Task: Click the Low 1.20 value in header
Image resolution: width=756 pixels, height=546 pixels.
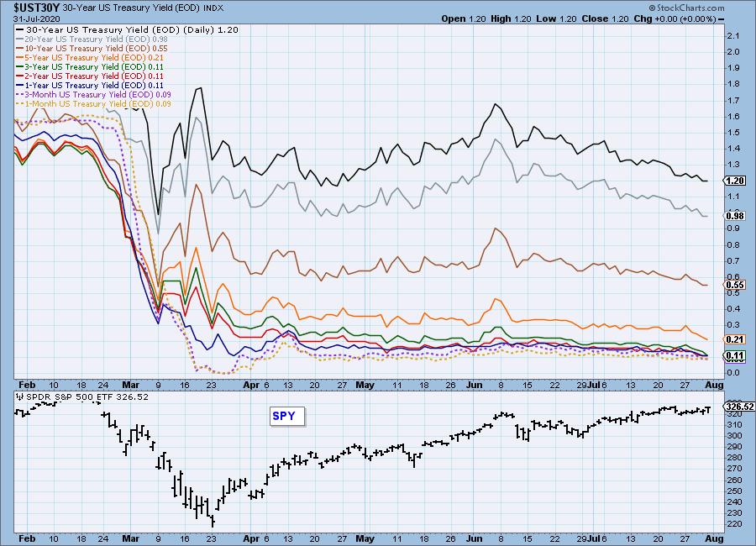Action: coord(556,18)
